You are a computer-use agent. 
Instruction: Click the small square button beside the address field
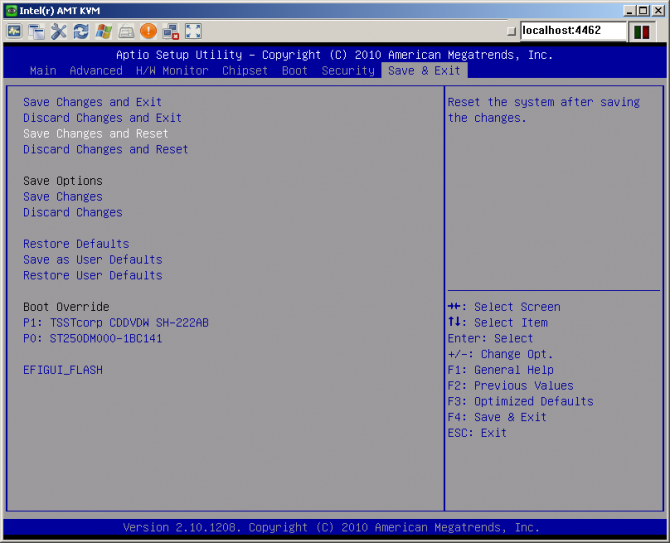click(511, 31)
